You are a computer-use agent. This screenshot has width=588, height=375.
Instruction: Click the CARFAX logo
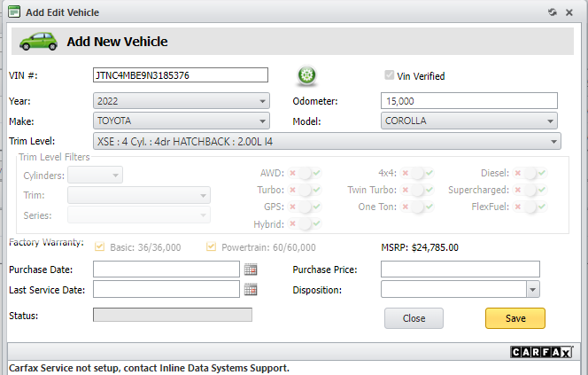click(541, 352)
